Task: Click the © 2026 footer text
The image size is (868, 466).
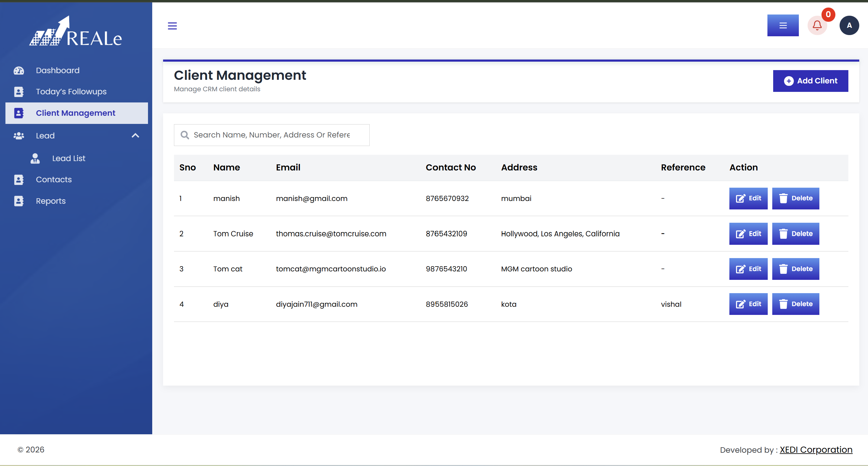Action: tap(31, 450)
